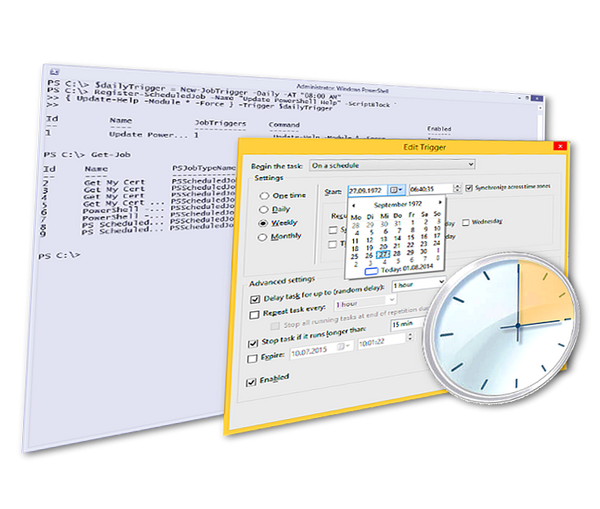The height and width of the screenshot is (509, 600).
Task: Click the PowerShell window vertical scrollbar
Action: (x=540, y=122)
